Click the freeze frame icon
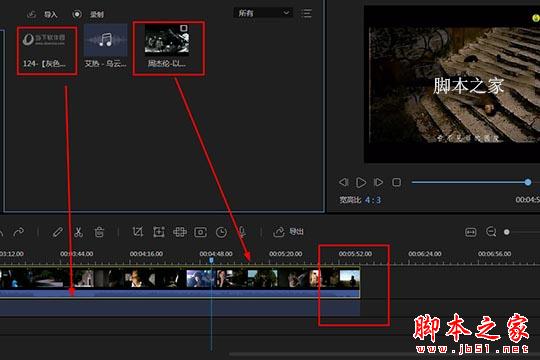The width and height of the screenshot is (540, 360). (201, 232)
